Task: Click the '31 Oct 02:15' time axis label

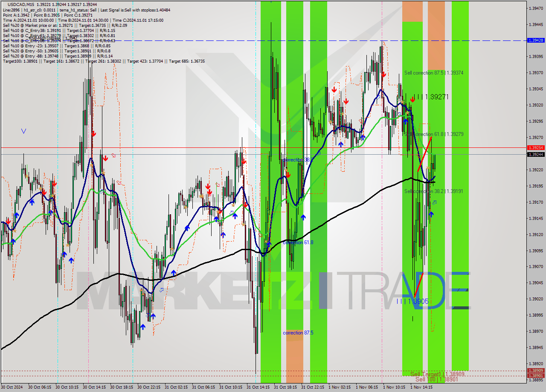Action: click(176, 387)
